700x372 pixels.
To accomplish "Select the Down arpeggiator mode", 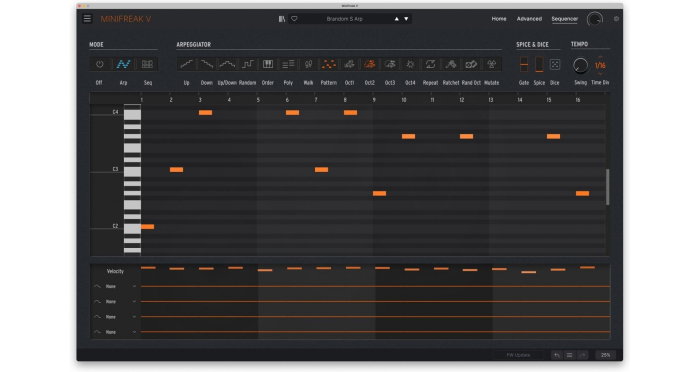I will [x=207, y=64].
